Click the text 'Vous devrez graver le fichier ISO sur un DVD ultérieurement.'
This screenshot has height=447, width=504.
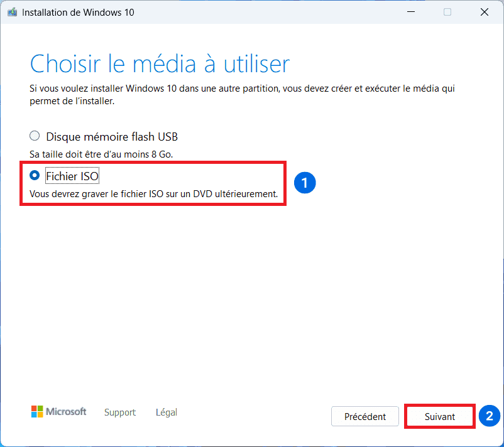point(153,194)
